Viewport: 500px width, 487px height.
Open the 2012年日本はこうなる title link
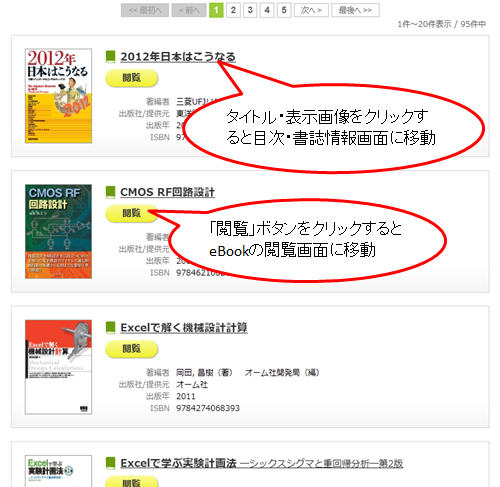tap(178, 57)
